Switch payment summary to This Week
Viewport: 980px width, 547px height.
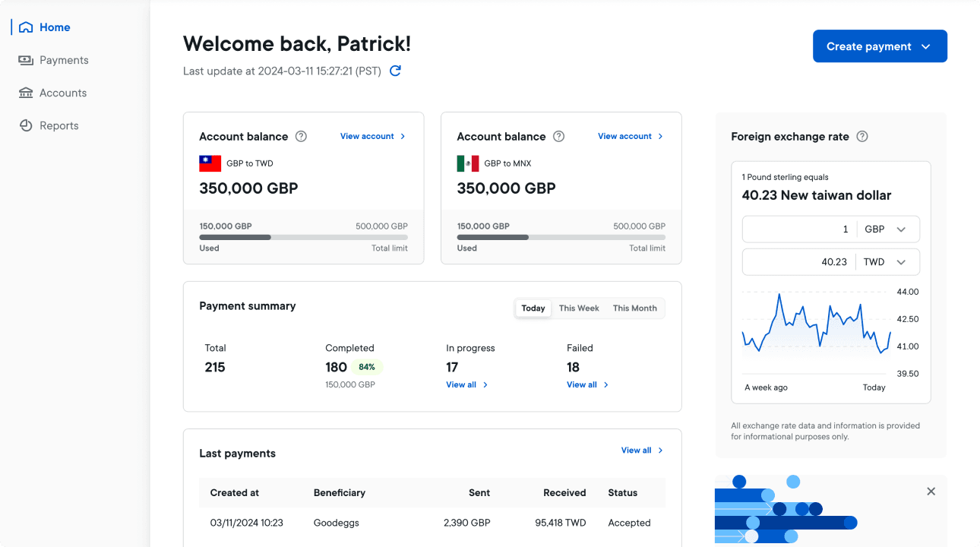pyautogui.click(x=579, y=308)
